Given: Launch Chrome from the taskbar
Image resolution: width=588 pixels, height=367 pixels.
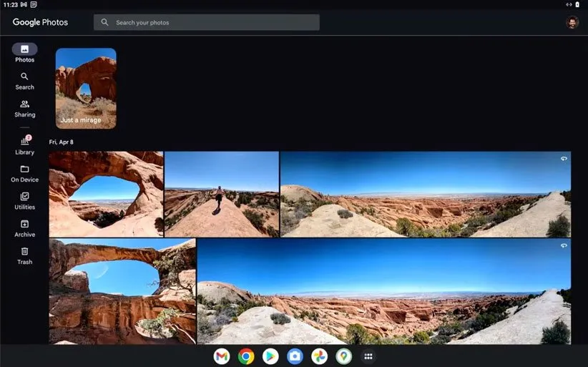Looking at the screenshot, I should (x=246, y=356).
